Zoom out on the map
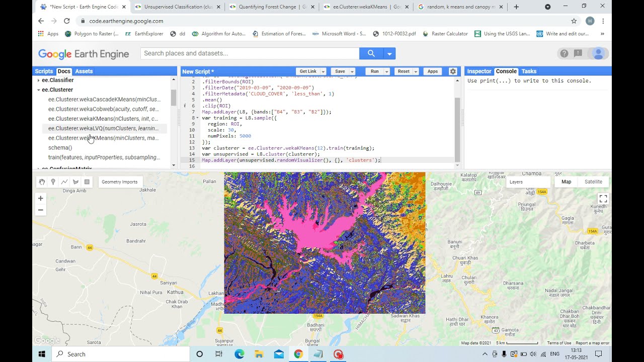The image size is (644, 362). [x=41, y=210]
